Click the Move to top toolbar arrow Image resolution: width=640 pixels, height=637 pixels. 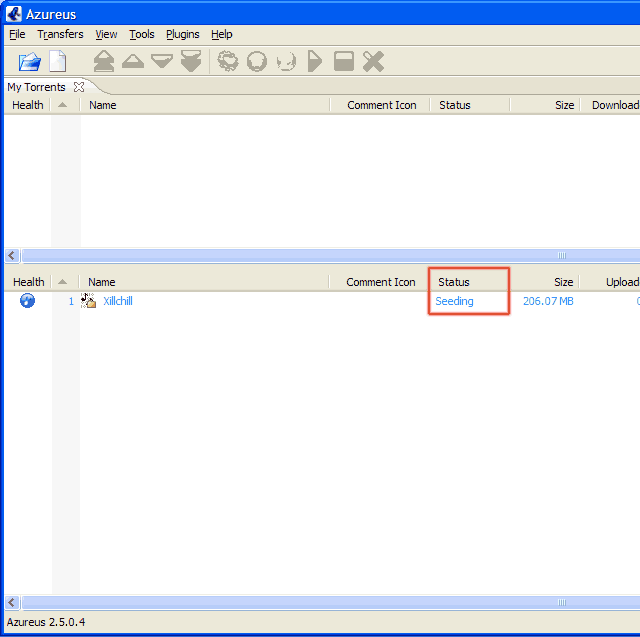point(103,61)
